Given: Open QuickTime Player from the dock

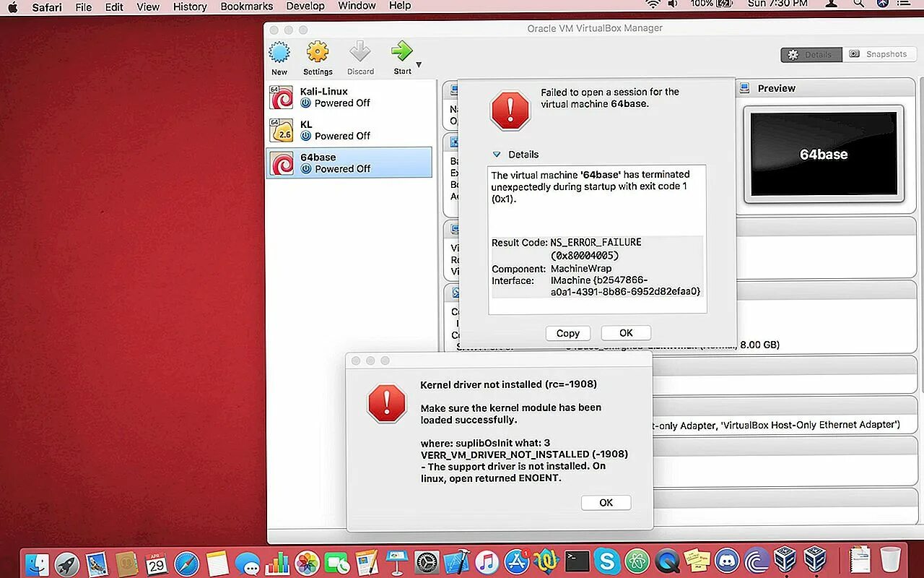Looking at the screenshot, I should click(x=668, y=561).
